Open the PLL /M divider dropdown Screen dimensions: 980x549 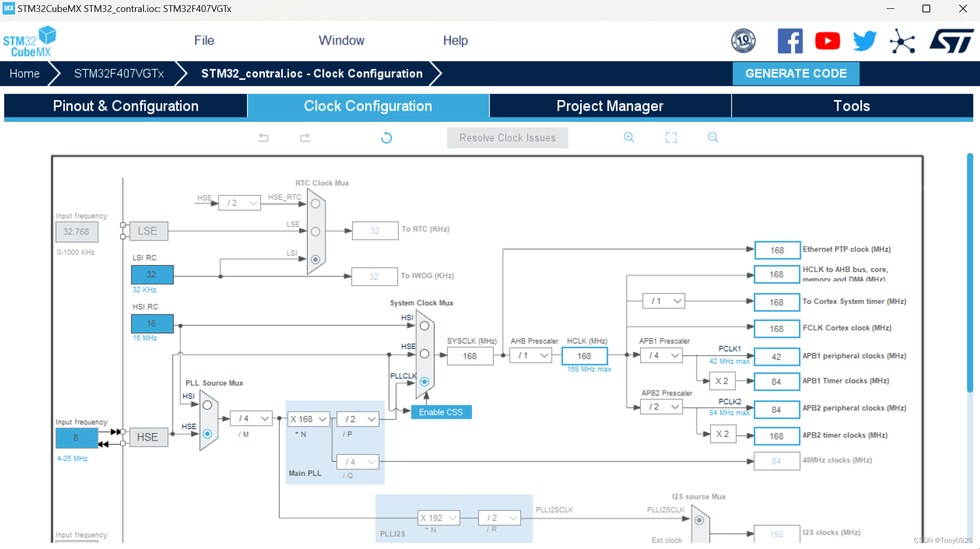[x=251, y=418]
